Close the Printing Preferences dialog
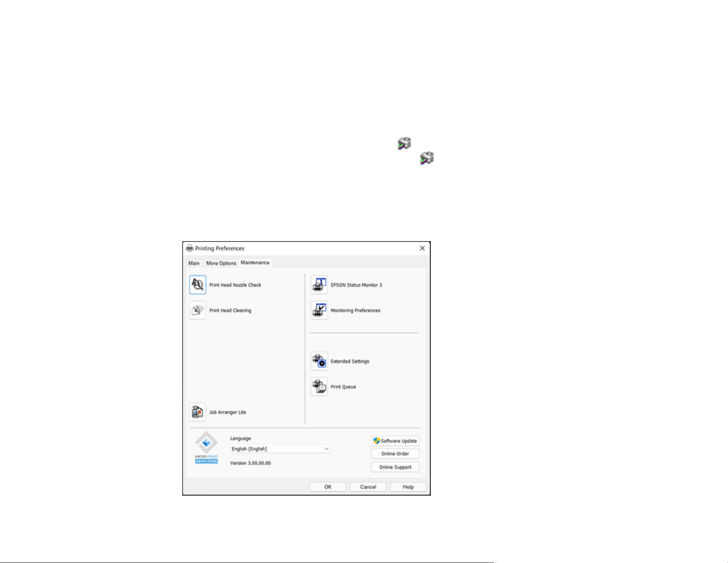Image resolution: width=728 pixels, height=563 pixels. (x=422, y=248)
